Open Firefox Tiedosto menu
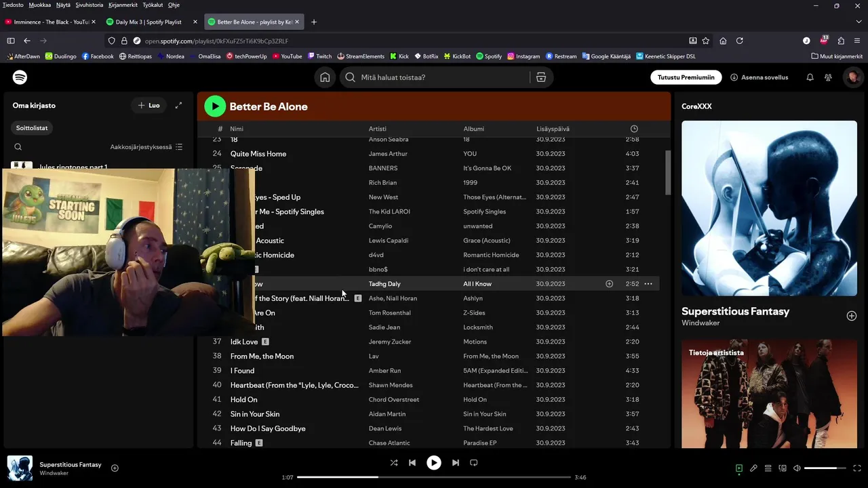The image size is (868, 488). point(13,5)
